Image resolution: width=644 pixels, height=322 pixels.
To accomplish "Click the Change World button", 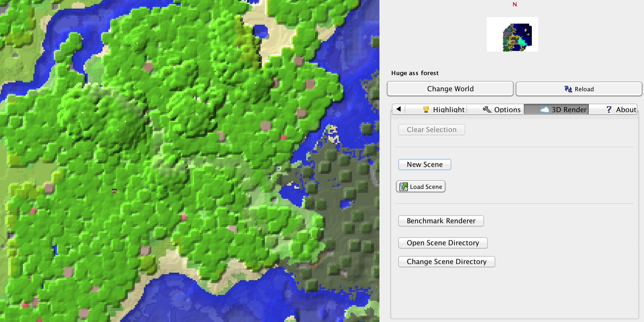I will pyautogui.click(x=450, y=89).
